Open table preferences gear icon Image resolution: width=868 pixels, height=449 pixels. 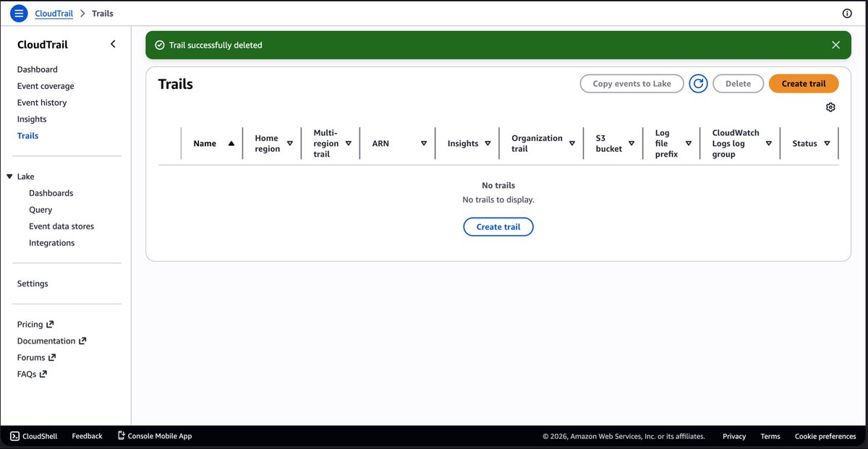830,107
